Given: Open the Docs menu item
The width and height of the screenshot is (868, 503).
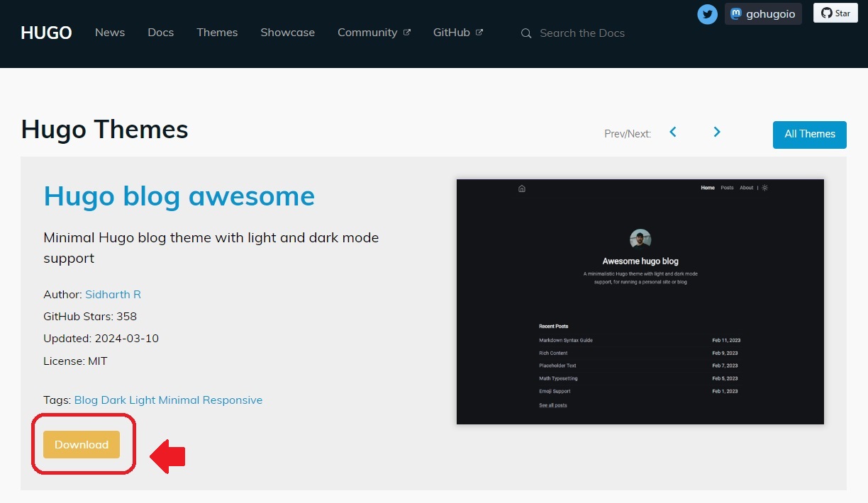Looking at the screenshot, I should tap(161, 33).
